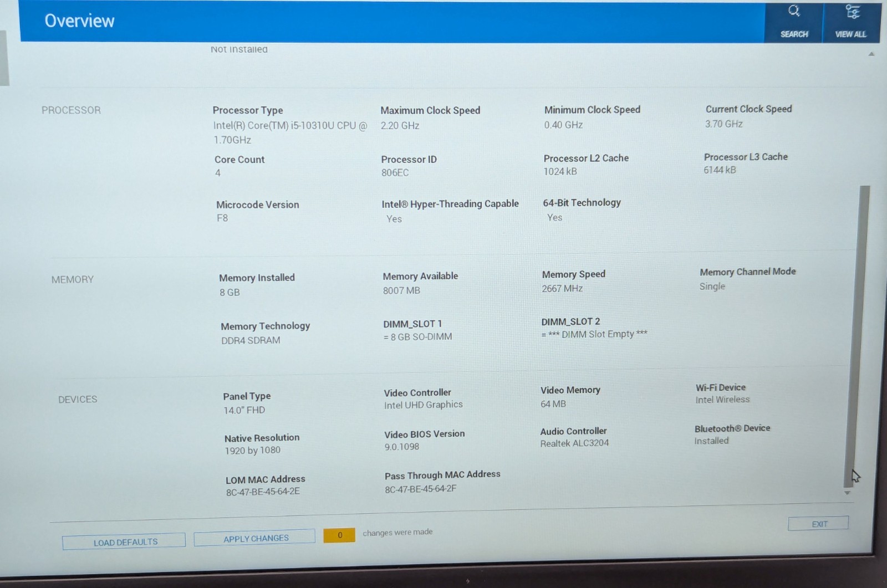887x588 pixels.
Task: Select the Overview page title
Action: pyautogui.click(x=79, y=21)
